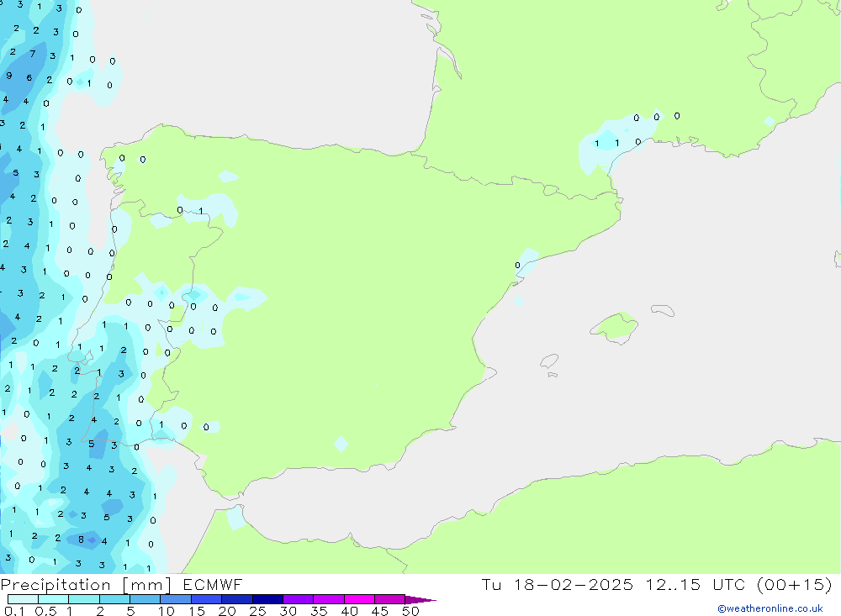841x616 pixels.
Task: Click the '(00+15)' forecast run text
Action: (795, 585)
